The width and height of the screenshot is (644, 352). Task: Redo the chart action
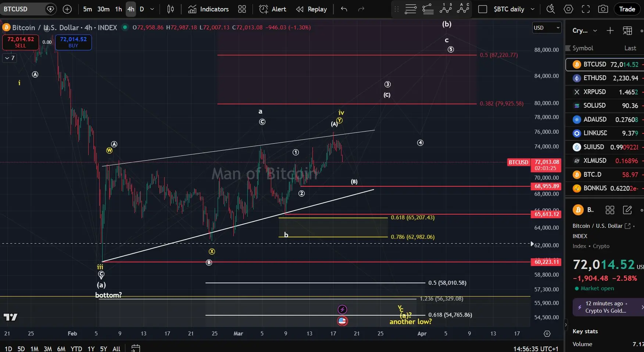point(361,9)
